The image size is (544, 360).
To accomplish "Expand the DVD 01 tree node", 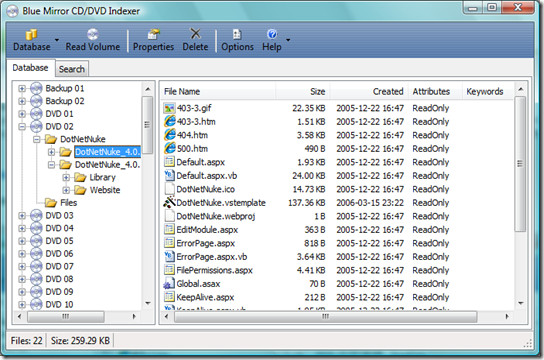I will [22, 114].
